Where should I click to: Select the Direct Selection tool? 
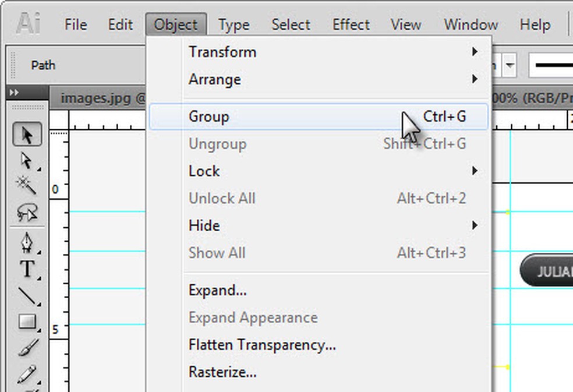(x=27, y=160)
